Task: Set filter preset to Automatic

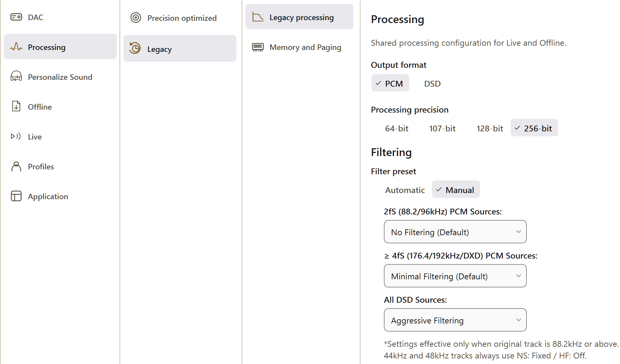Action: (405, 190)
